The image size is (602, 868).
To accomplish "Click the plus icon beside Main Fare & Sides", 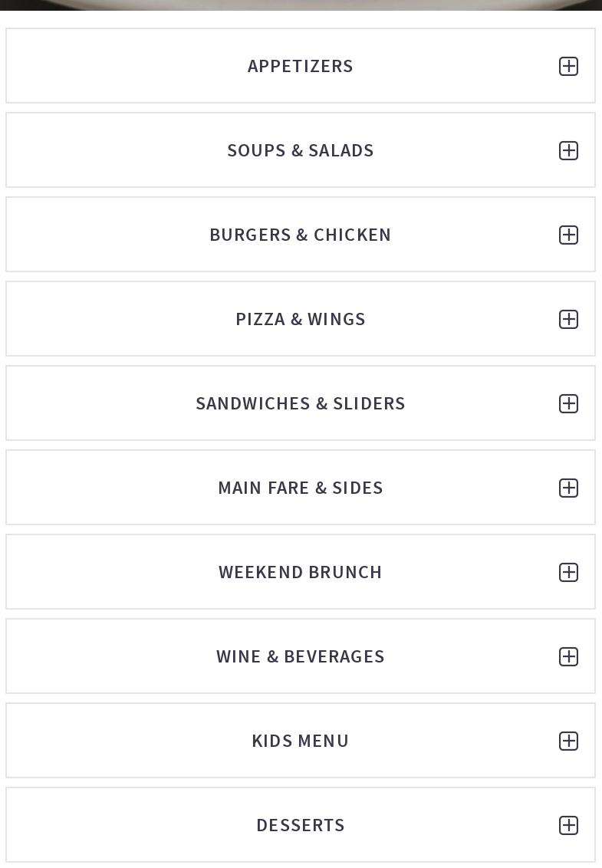I will [568, 488].
